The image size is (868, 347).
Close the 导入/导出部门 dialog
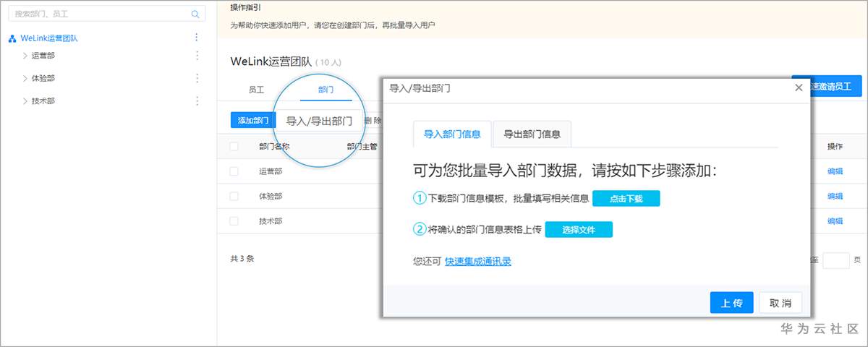tap(799, 87)
